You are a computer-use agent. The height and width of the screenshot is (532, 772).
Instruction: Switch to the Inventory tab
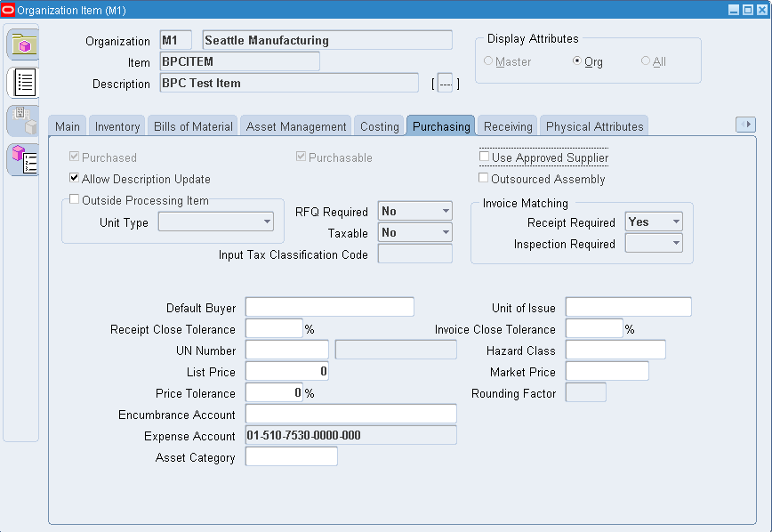(x=117, y=126)
